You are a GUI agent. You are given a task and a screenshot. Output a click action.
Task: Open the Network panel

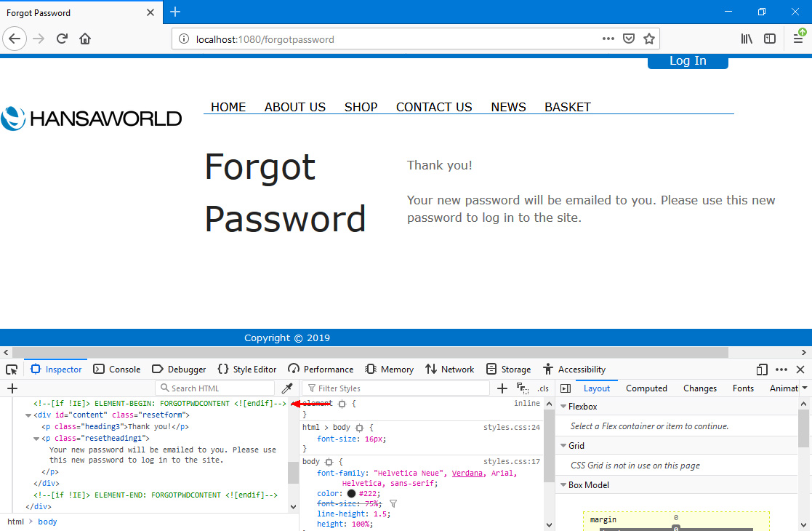(450, 370)
